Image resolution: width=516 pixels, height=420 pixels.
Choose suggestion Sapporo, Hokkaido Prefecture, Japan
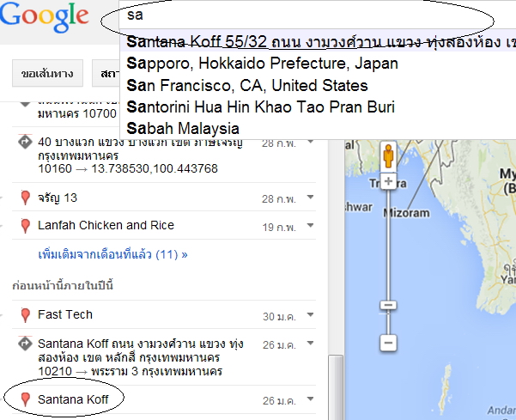point(262,64)
